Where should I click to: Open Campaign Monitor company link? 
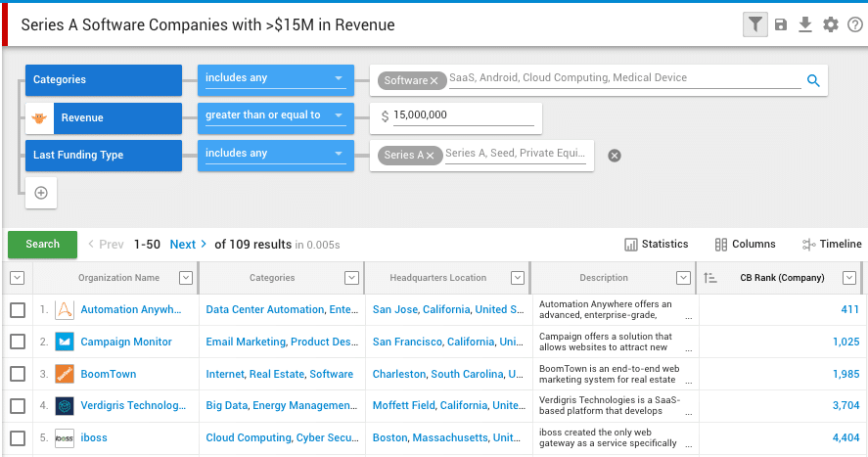pyautogui.click(x=126, y=342)
